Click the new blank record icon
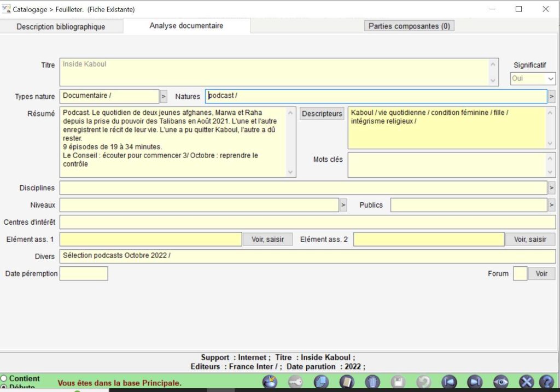 [346, 382]
